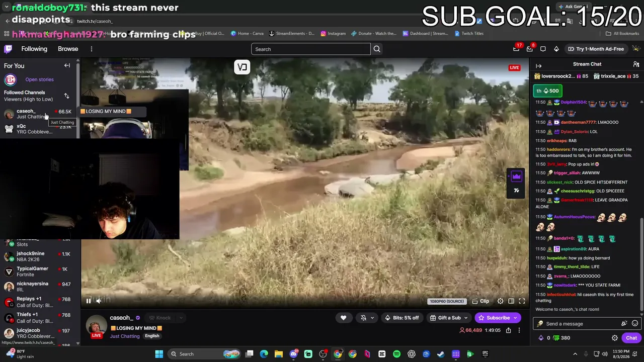
Task: Open stream more options menu
Action: [519, 330]
